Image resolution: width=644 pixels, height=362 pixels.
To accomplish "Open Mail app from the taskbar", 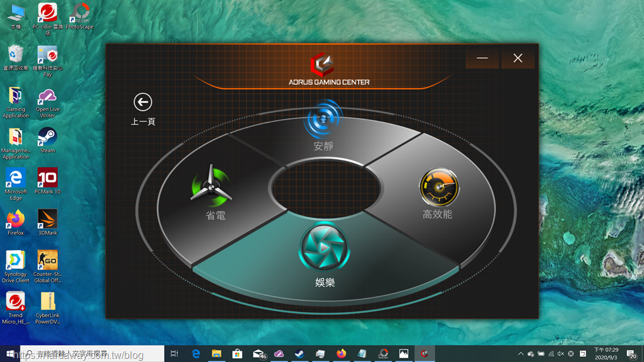I will pyautogui.click(x=259, y=354).
